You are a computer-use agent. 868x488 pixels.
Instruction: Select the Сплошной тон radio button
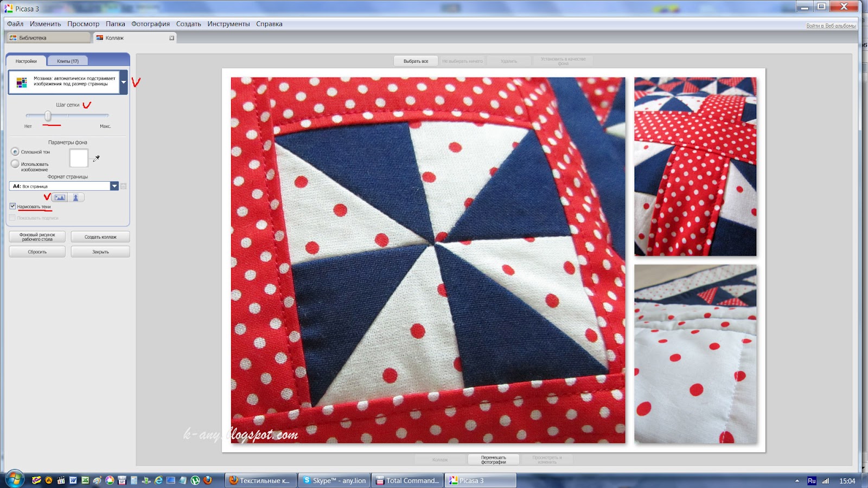point(15,152)
